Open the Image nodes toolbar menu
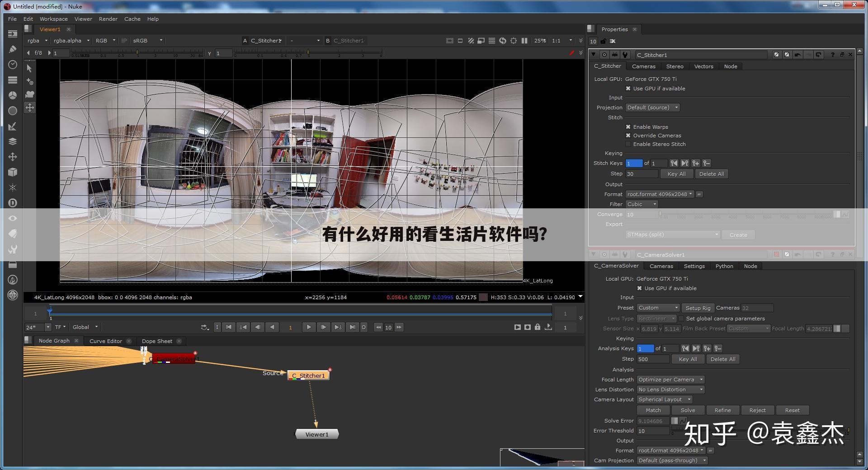 point(13,34)
